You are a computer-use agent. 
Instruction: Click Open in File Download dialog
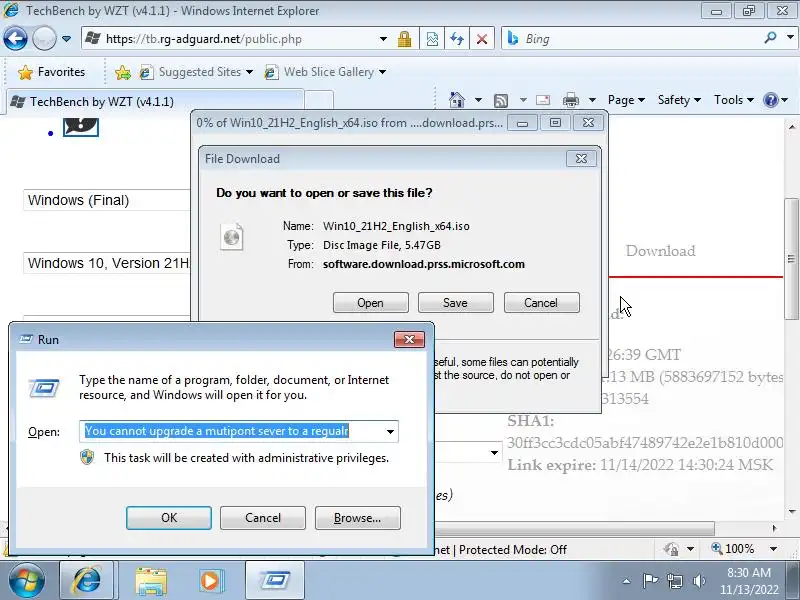point(370,303)
